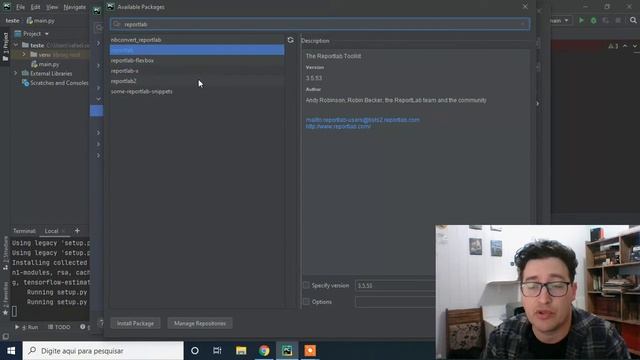Click the teste breadcrumb in the navigation bar

(x=12, y=20)
